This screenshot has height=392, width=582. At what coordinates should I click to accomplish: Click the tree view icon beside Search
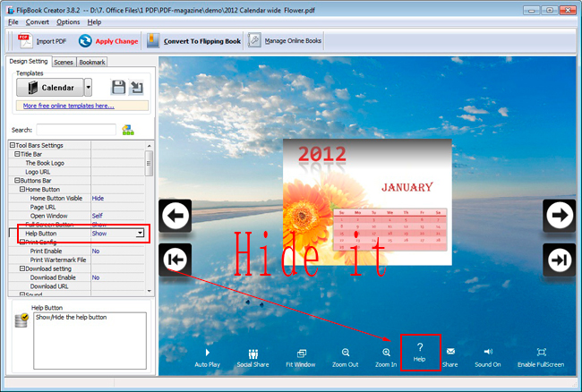click(x=128, y=130)
